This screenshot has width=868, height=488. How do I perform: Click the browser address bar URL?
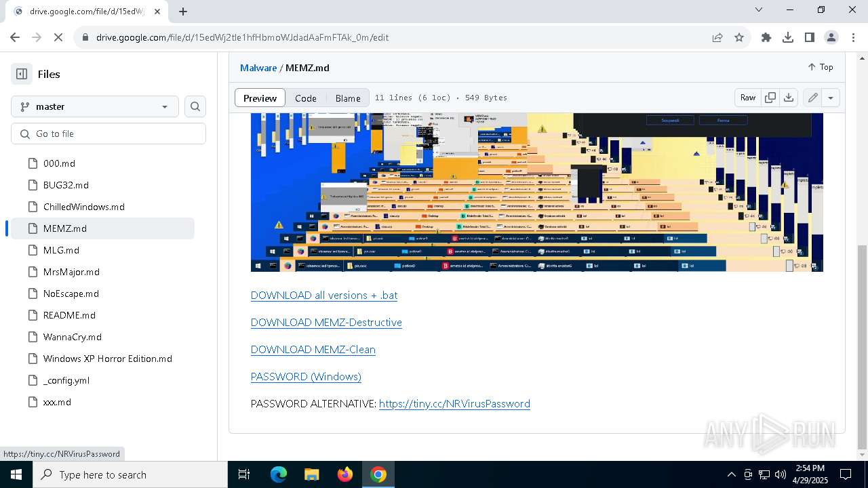coord(242,37)
